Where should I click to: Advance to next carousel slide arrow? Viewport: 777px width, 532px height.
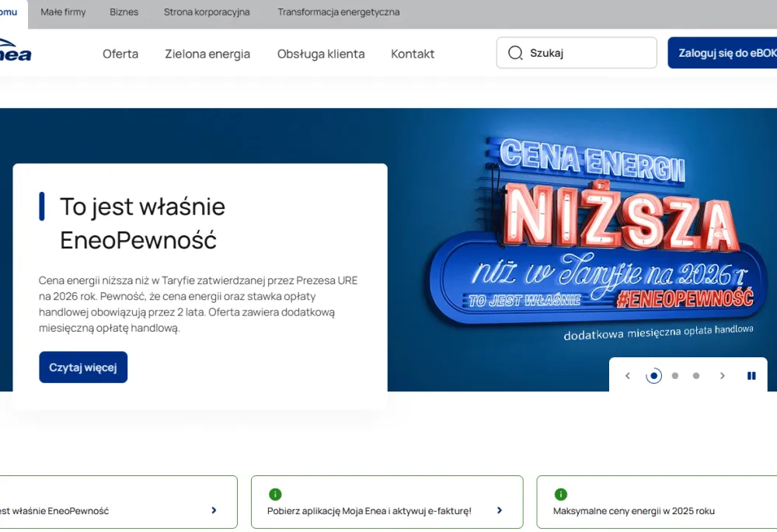(x=722, y=376)
